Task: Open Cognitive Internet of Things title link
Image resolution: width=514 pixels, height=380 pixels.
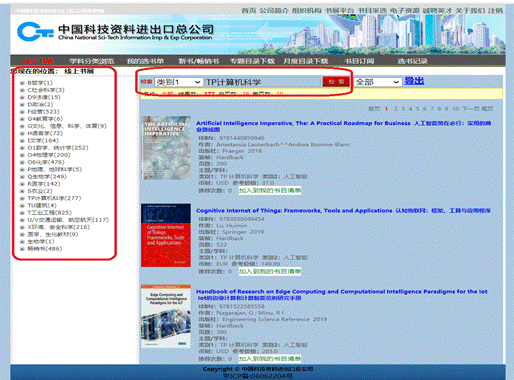Action: 343,211
